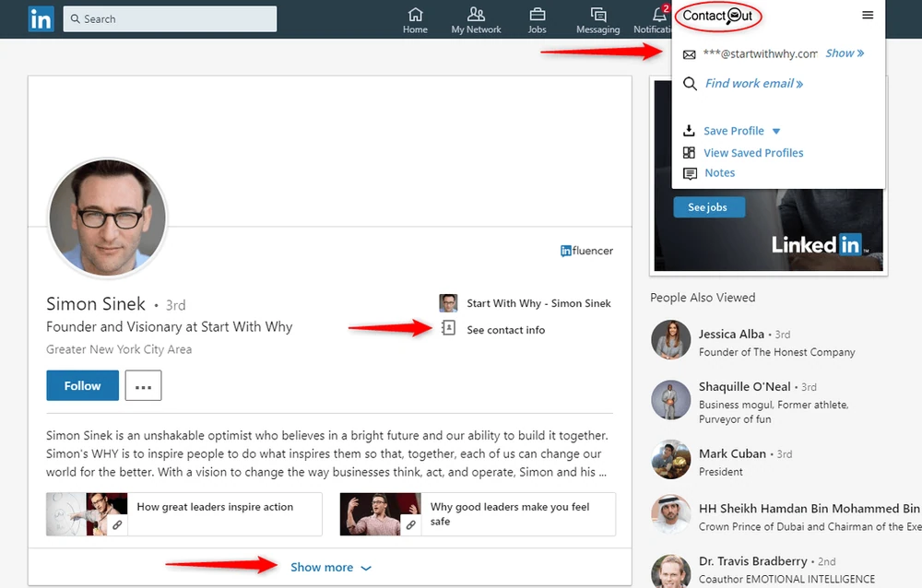Screen dimensions: 922x588
Task: Open Shaquille O'Neal's profile photo
Action: pos(671,400)
